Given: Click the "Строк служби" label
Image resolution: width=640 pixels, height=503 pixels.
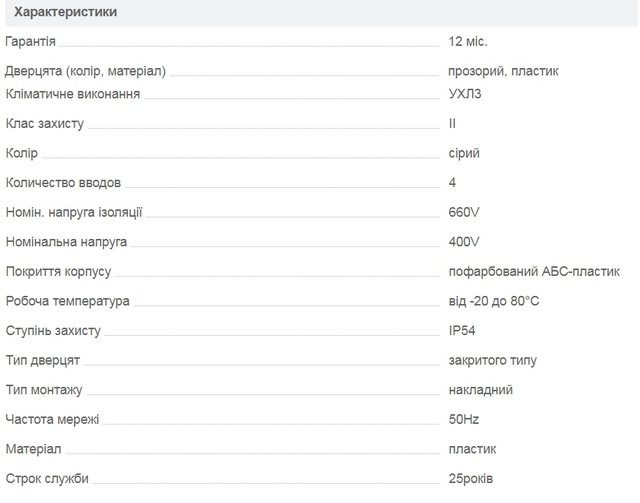Looking at the screenshot, I should tap(47, 479).
